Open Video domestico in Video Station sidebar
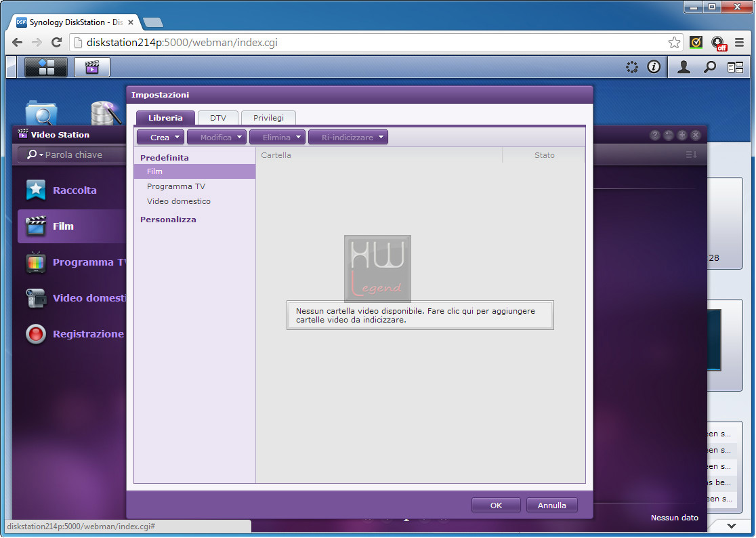The height and width of the screenshot is (538, 756). 72,298
